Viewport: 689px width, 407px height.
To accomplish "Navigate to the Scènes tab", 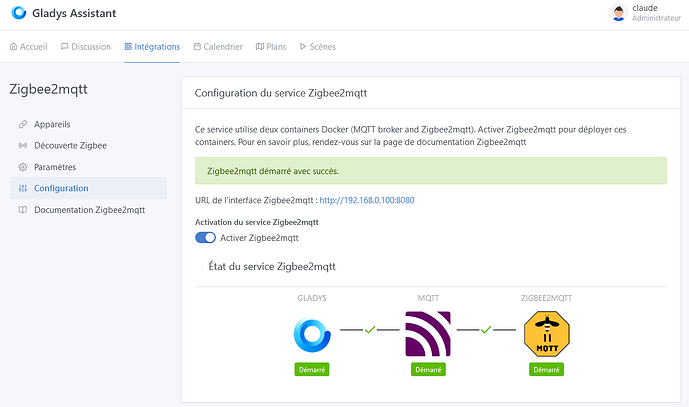I will pos(317,46).
